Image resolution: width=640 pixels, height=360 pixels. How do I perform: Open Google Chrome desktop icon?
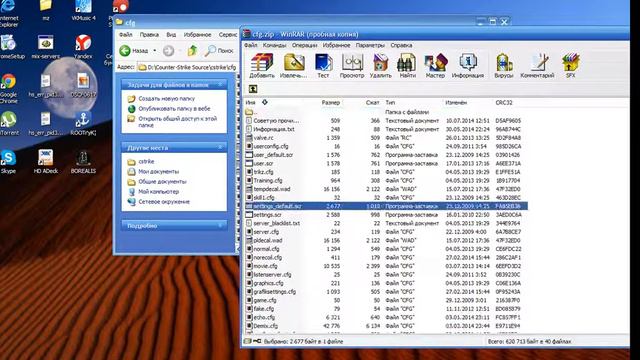8,88
